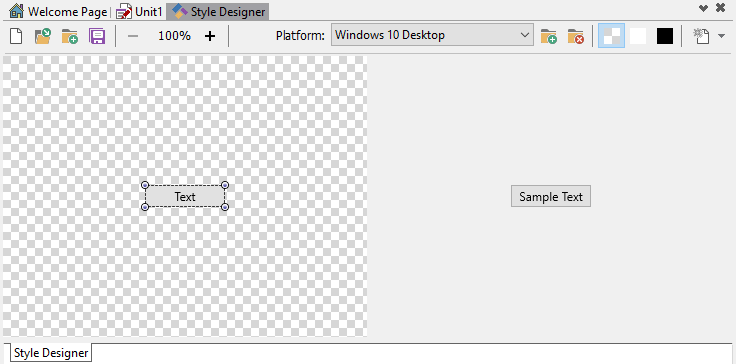Viewport: 736px width, 364px height.
Task: Zoom out with the minus button
Action: pos(133,36)
